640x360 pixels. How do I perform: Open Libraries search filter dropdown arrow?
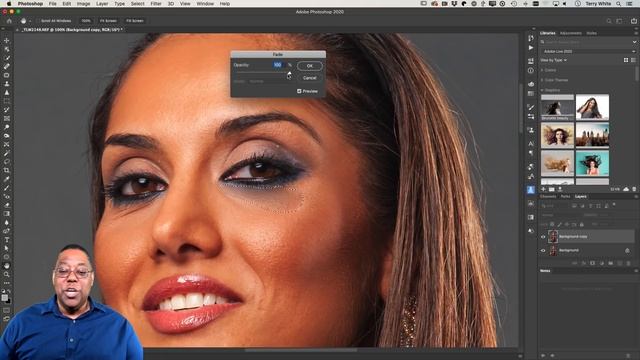634,42
